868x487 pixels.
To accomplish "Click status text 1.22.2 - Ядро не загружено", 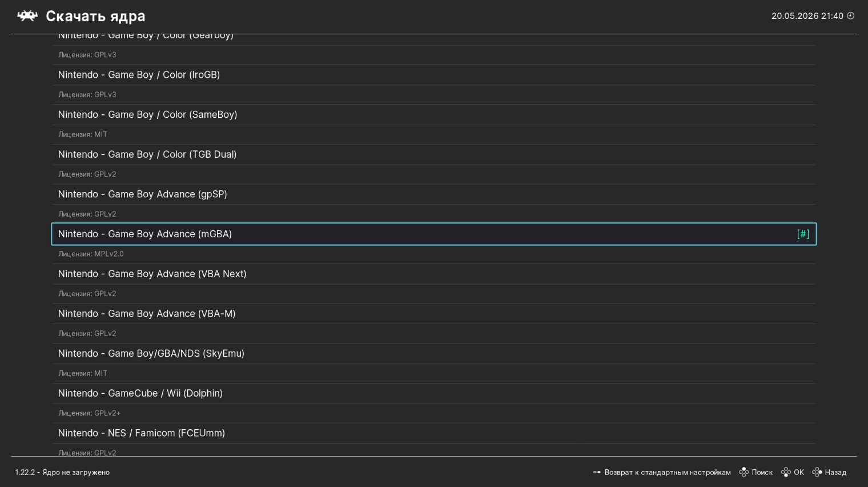I will 62,472.
